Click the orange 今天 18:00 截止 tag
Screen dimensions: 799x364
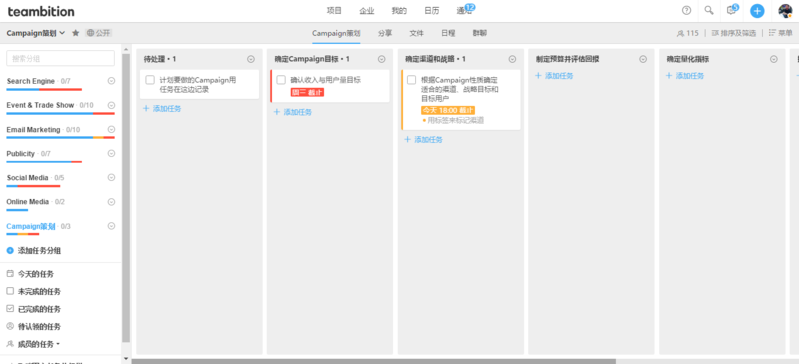pyautogui.click(x=448, y=110)
